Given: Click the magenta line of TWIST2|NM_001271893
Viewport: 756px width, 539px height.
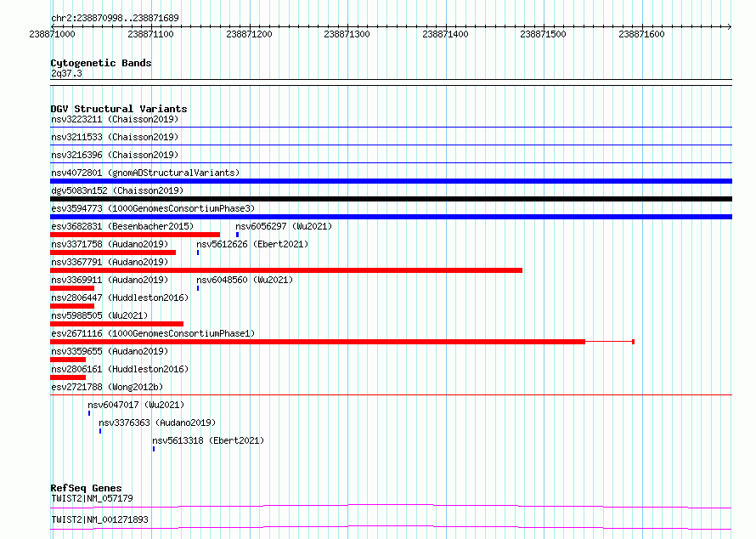Looking at the screenshot, I should (x=391, y=527).
